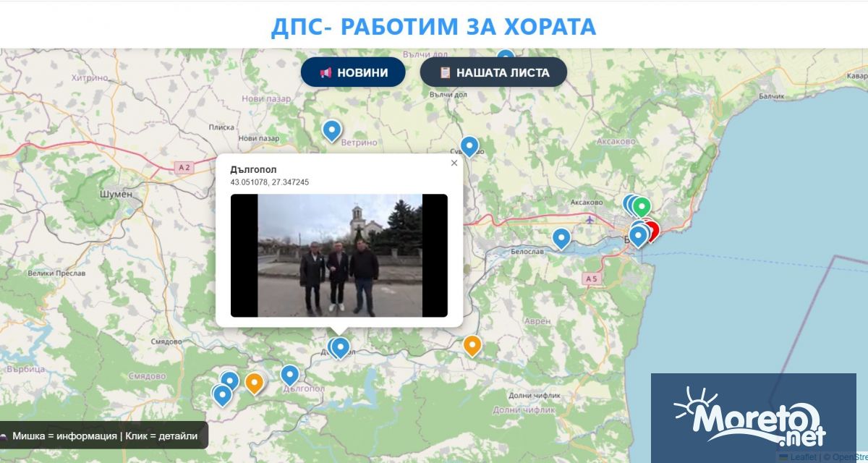868x463 pixels.
Task: Click the orange marker west of Дългопол
Action: click(254, 383)
